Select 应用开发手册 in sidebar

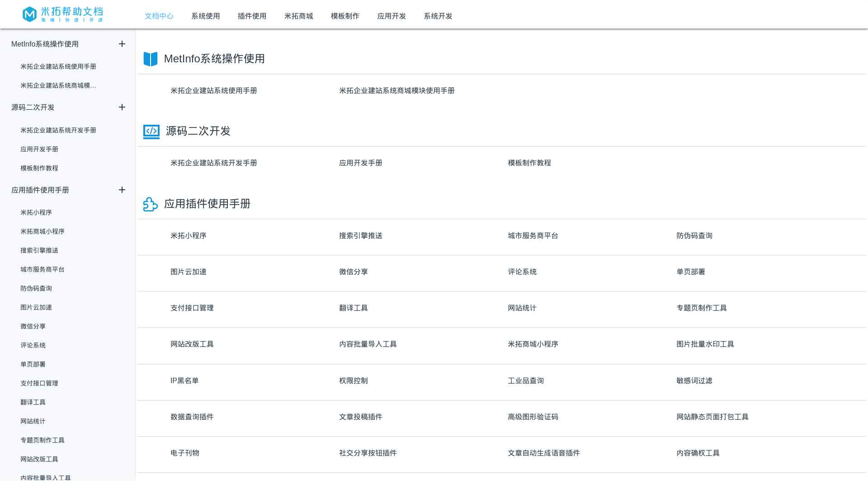tap(39, 149)
